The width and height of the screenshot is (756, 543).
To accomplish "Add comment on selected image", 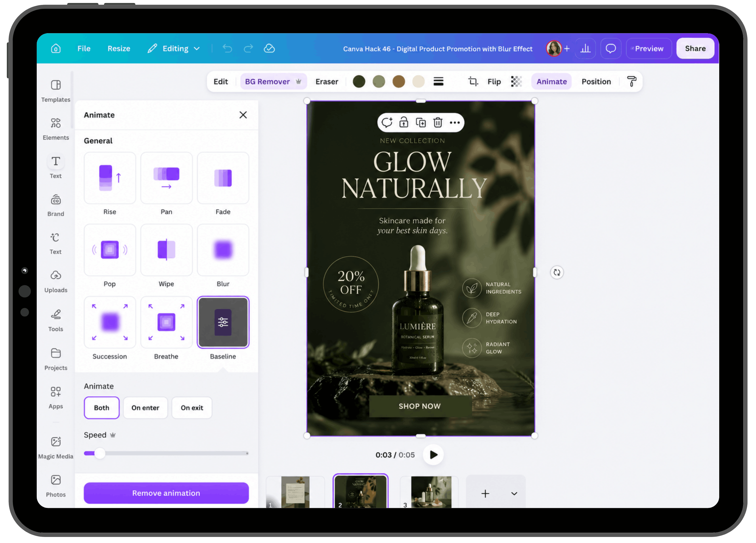I will tap(387, 123).
